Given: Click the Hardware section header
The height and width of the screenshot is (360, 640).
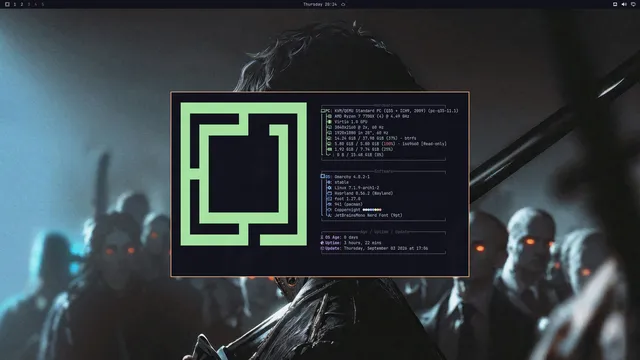Looking at the screenshot, I should (383, 105).
